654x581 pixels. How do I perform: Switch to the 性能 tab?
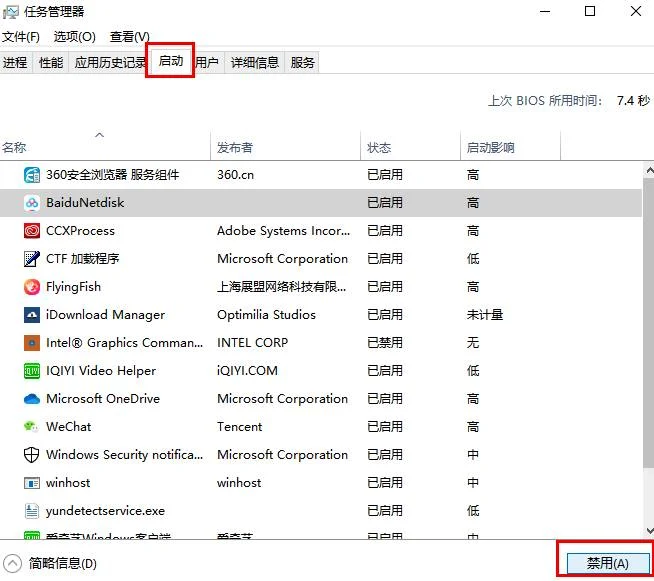click(x=51, y=63)
